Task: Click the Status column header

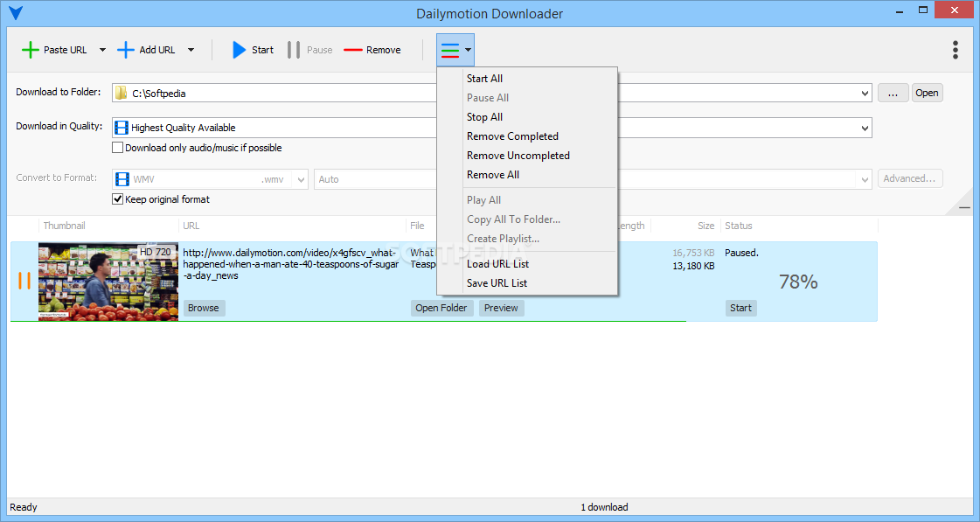Action: click(738, 226)
